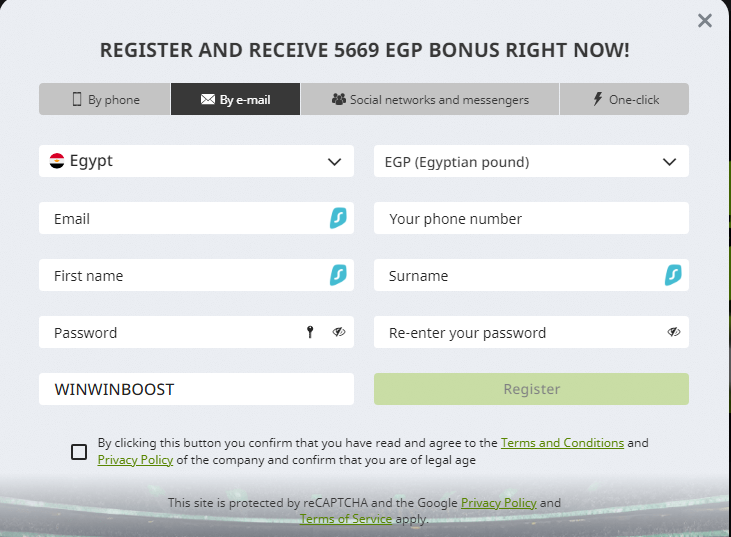Image resolution: width=731 pixels, height=537 pixels.
Task: Choose the One-click registration tab
Action: [x=625, y=99]
